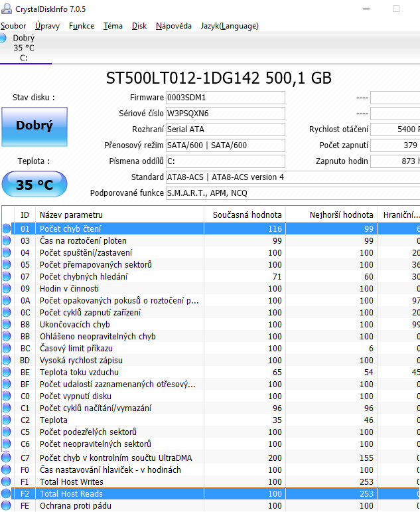Click status orb for Vysoká rychlost zápisu
420x512 pixels.
tap(7, 360)
